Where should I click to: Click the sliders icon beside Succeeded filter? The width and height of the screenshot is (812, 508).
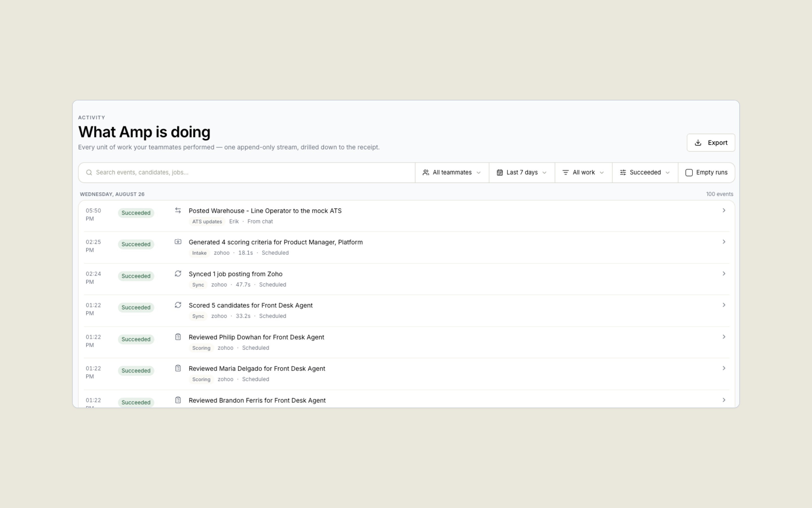pos(623,172)
